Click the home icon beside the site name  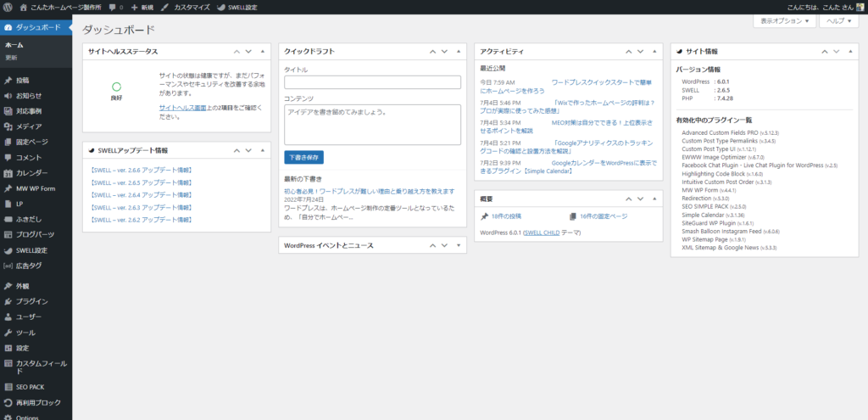pos(23,8)
